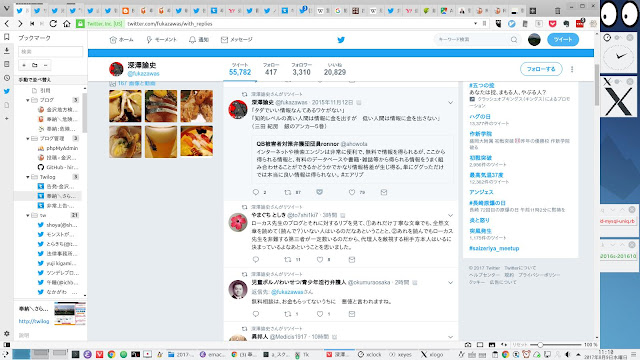Collapse the Twilog bookmark folder

coord(27,177)
